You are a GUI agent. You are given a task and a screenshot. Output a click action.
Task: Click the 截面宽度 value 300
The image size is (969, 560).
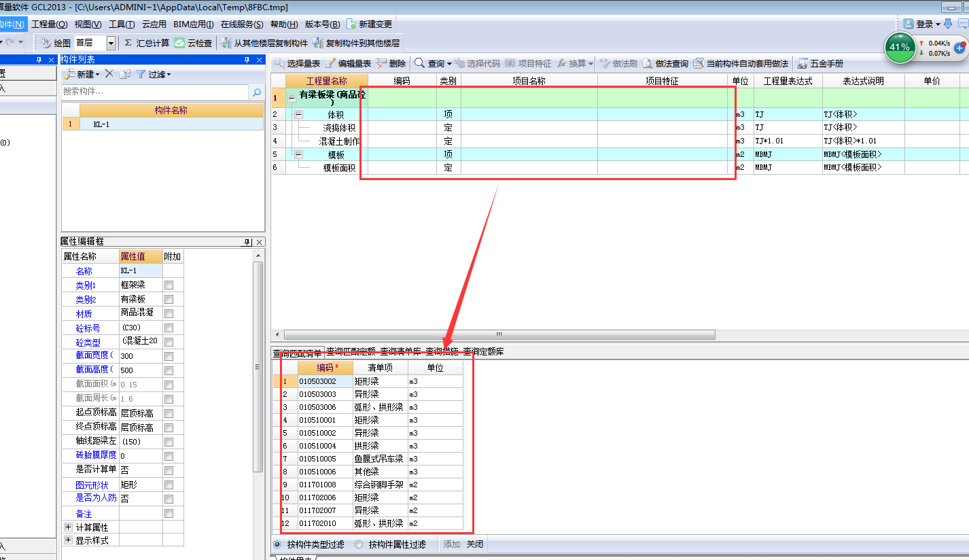click(141, 356)
